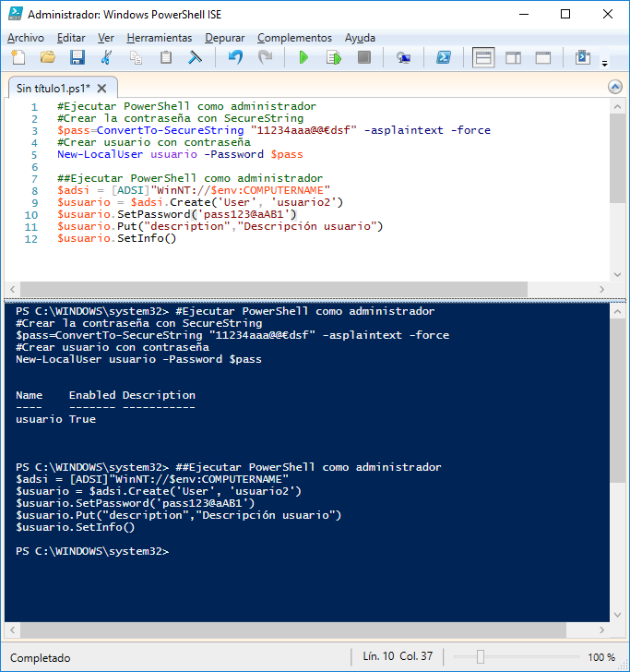Click the console horizontal scroll left arrow
The width and height of the screenshot is (630, 672).
12,630
